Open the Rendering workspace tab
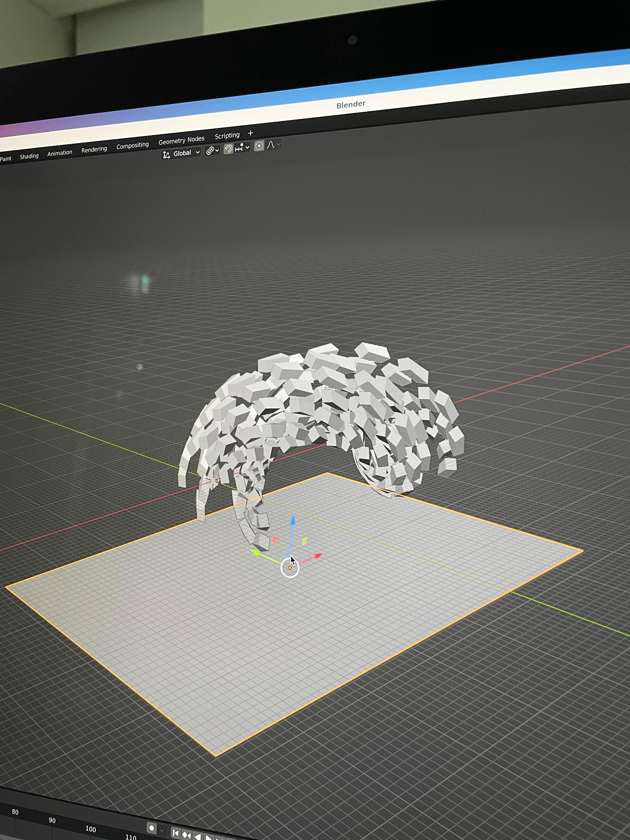This screenshot has height=840, width=630. (94, 150)
